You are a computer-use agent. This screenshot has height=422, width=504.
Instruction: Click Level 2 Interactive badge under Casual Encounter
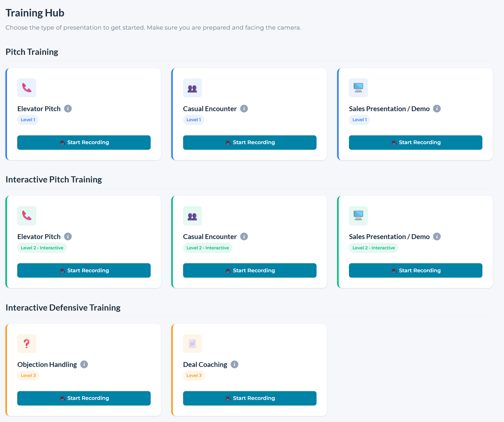pos(208,248)
